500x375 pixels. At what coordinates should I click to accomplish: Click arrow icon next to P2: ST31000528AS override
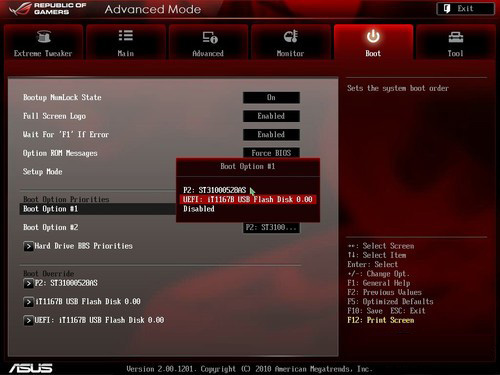[x=28, y=283]
